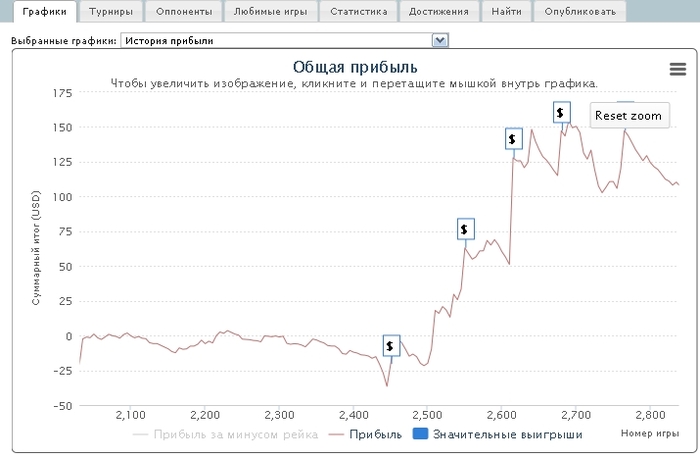
Task: Open the Любимые игры tab
Action: coord(271,12)
